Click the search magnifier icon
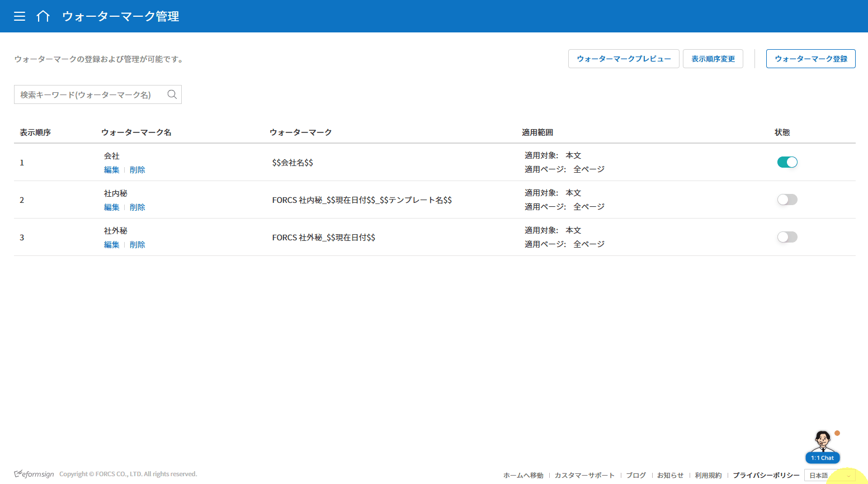The width and height of the screenshot is (868, 484). pos(172,94)
